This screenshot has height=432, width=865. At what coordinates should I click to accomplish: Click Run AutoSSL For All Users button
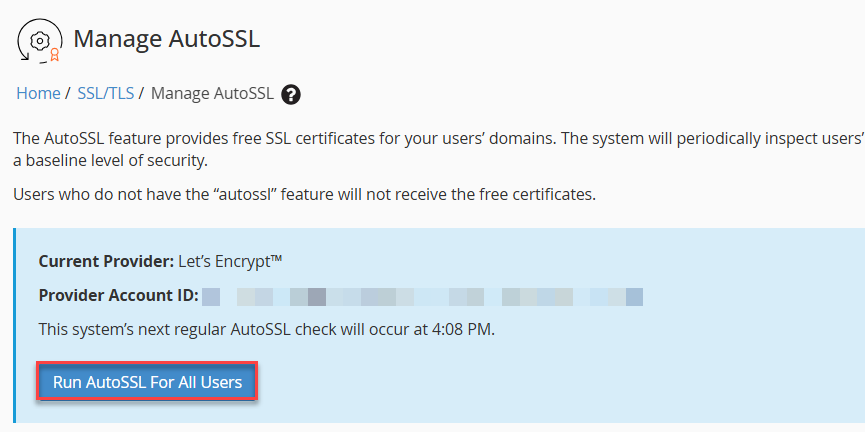tap(147, 382)
